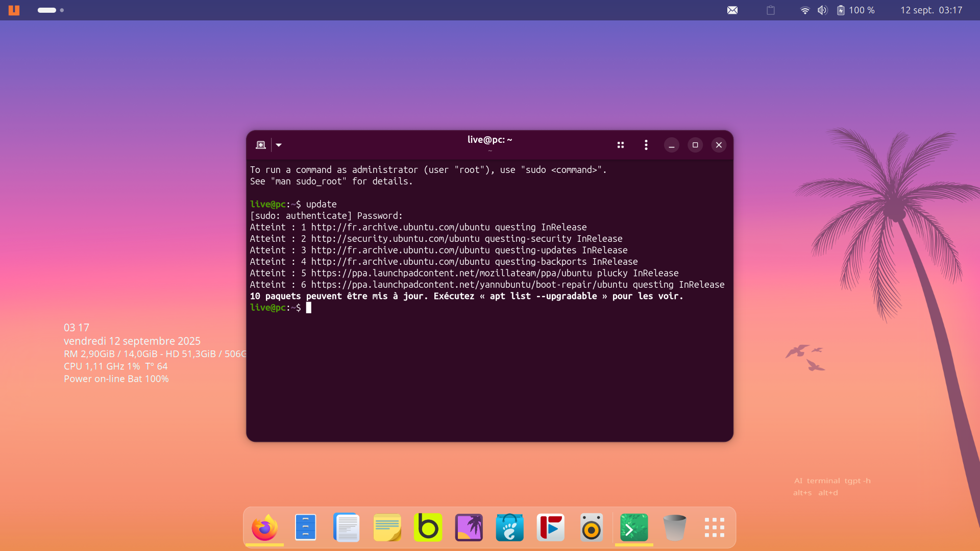Launch the Rhythmbox speaker icon
Viewport: 980px width, 551px height.
pyautogui.click(x=592, y=528)
